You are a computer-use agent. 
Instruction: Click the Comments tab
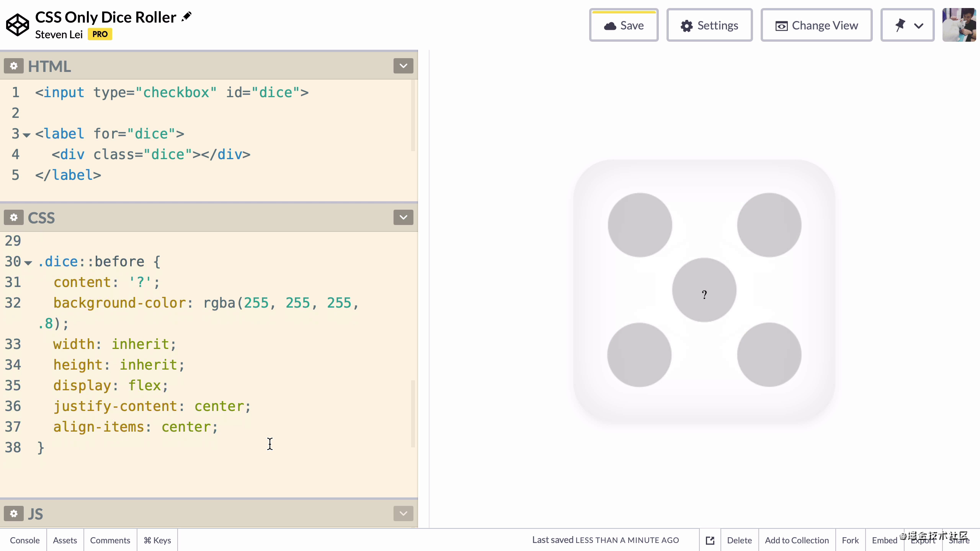coord(110,540)
